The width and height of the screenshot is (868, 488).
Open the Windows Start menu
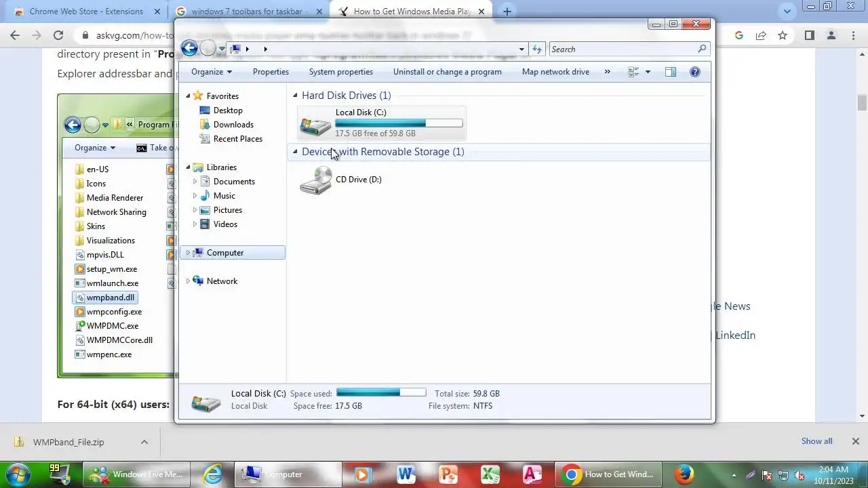[x=18, y=474]
